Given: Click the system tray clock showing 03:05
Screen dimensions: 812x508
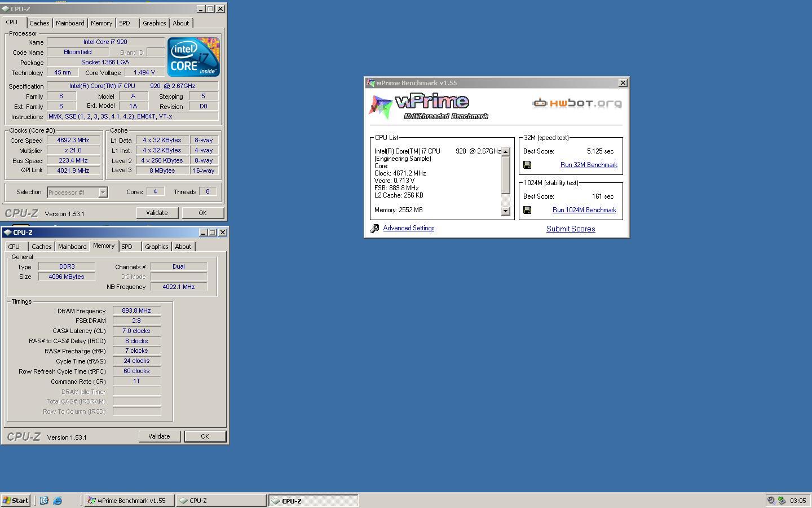Looking at the screenshot, I should [798, 501].
